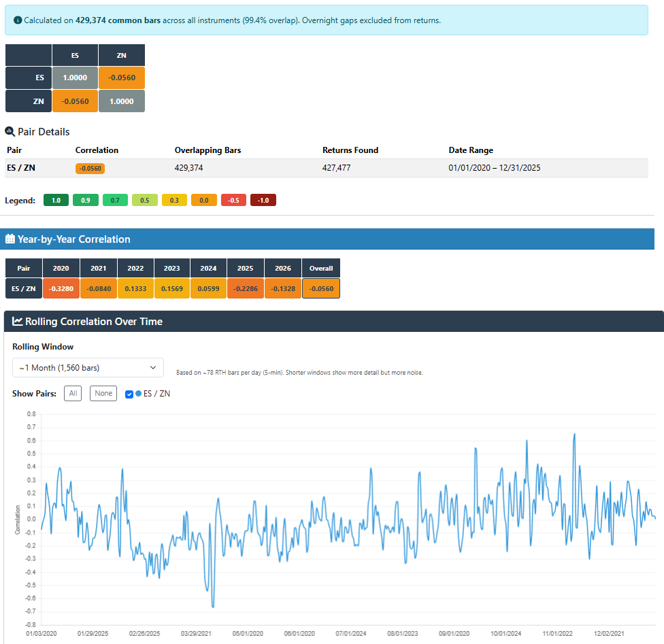Click the 2025 correlation cell showing -0.2286
Image resolution: width=664 pixels, height=644 pixels.
click(246, 288)
